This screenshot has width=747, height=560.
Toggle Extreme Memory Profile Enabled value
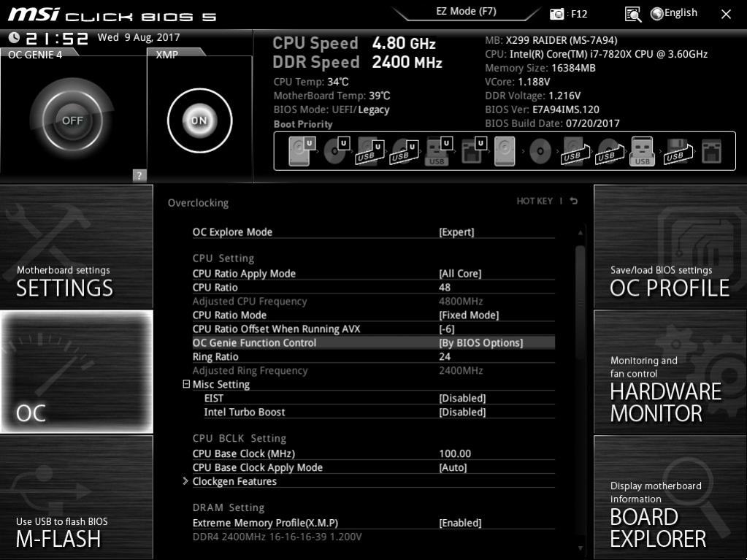460,523
